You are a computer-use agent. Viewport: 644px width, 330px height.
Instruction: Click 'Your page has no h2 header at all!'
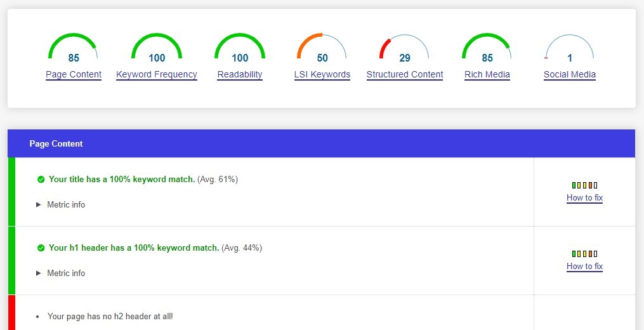110,317
